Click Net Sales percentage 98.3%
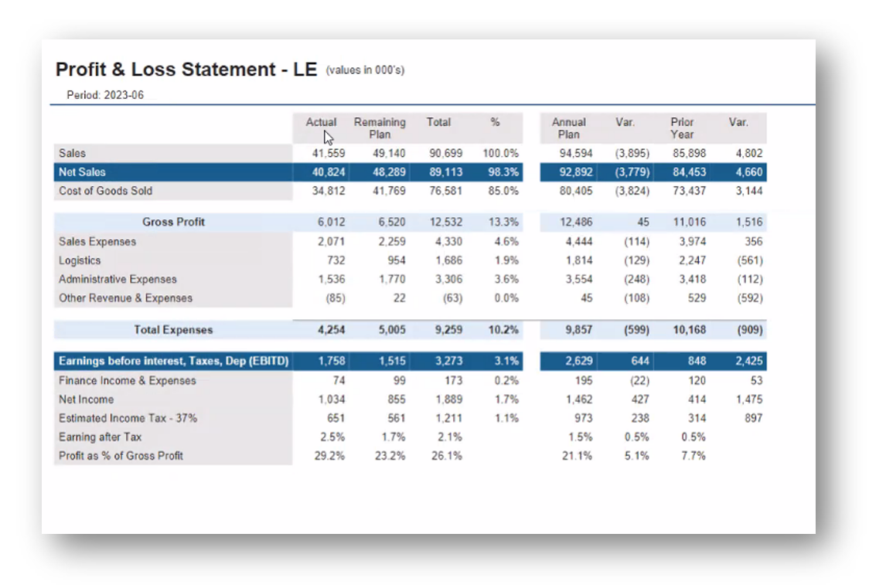 point(503,172)
